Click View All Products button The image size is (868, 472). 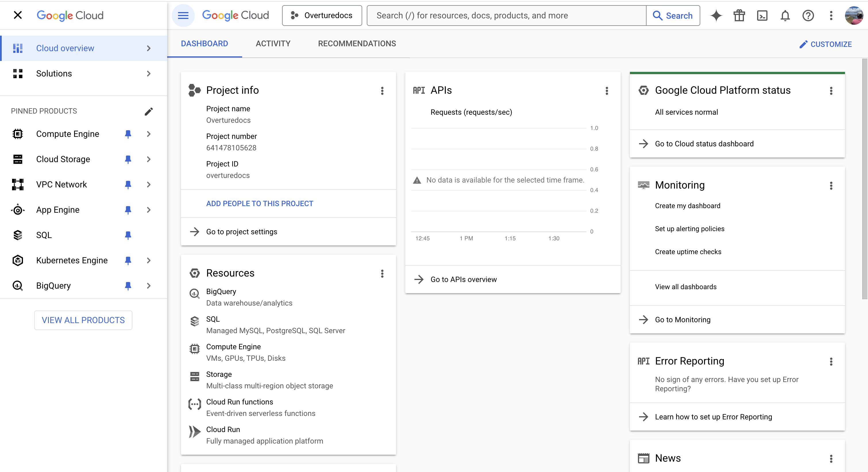coord(83,320)
